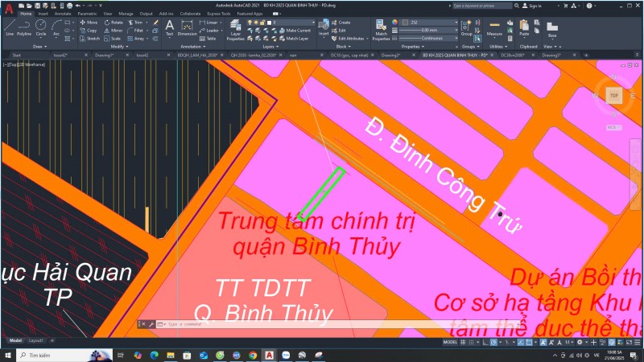Viewport: 644px width, 362px height.
Task: Activate the Move command
Action: coord(89,23)
